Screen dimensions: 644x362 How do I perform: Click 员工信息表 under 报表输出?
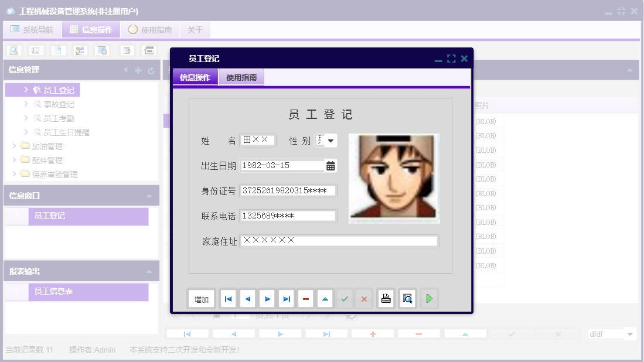point(53,292)
